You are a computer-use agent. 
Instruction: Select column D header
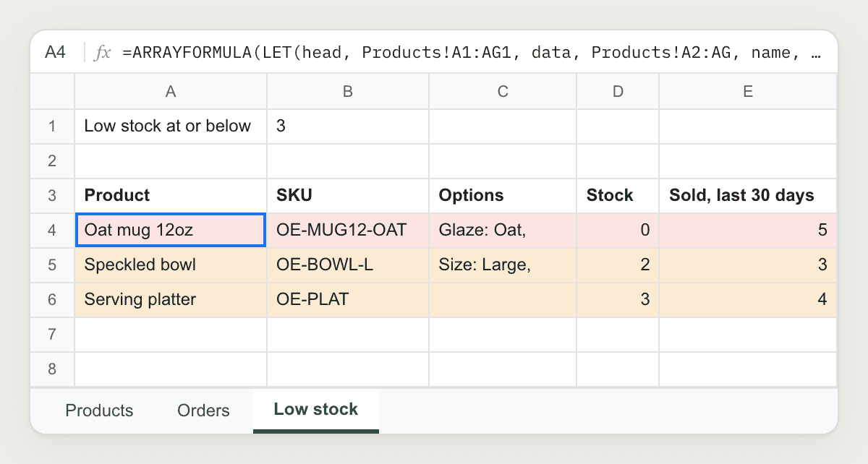coord(618,91)
